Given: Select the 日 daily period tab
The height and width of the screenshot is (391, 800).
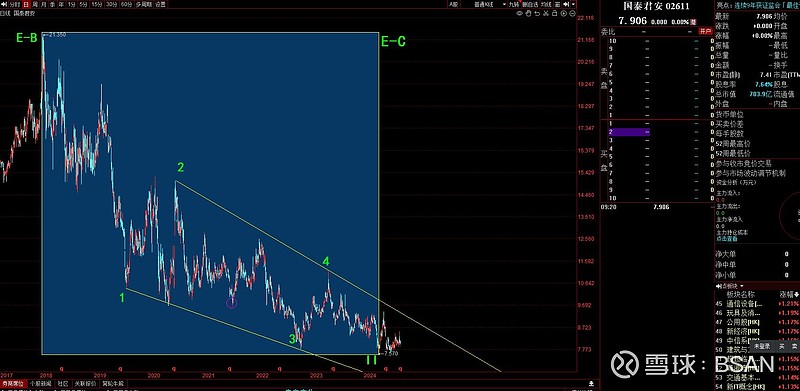Looking at the screenshot, I should [26, 5].
